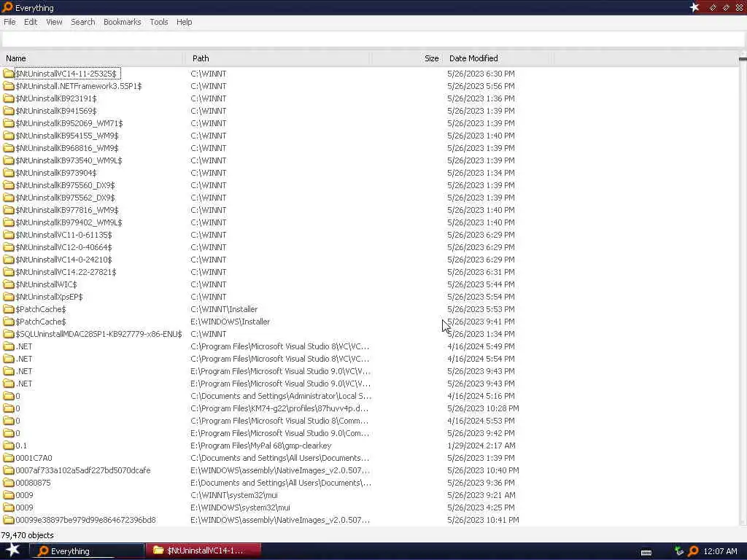This screenshot has width=747, height=560.
Task: Click folder icon for $NtUninstallKB979402_WM9L$
Action: tap(9, 222)
